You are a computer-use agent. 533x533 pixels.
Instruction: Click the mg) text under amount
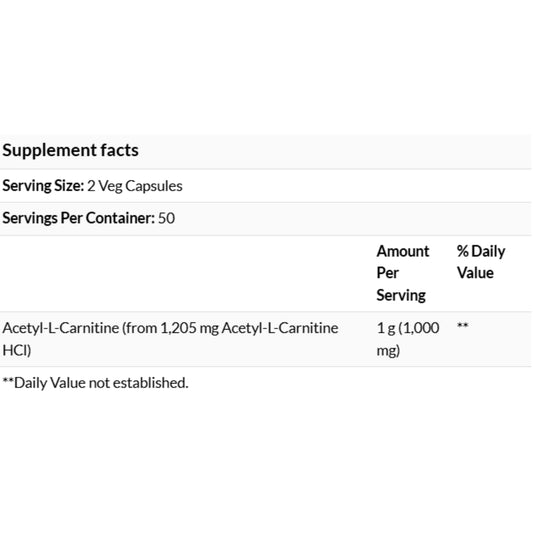(388, 350)
